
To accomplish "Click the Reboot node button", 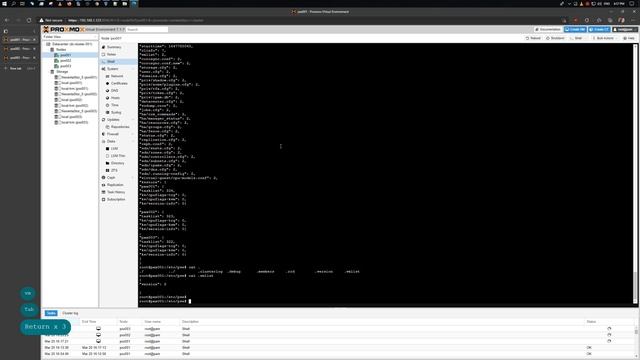I will tap(533, 38).
